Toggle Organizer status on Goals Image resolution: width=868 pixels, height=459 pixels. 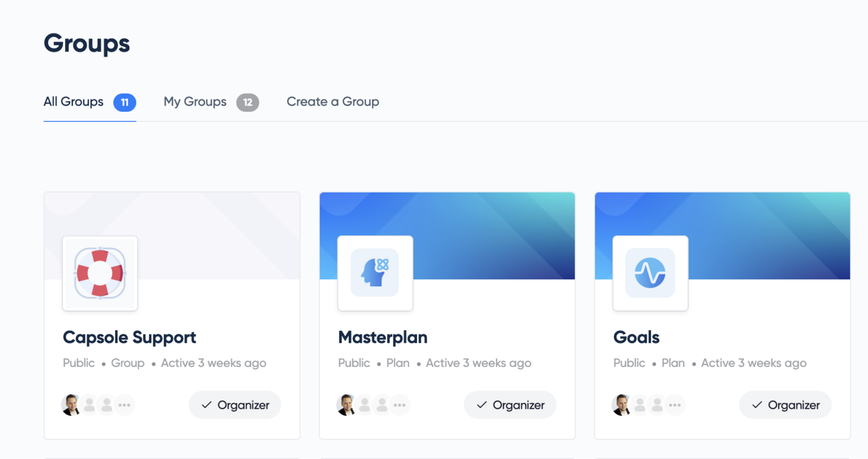pos(785,405)
